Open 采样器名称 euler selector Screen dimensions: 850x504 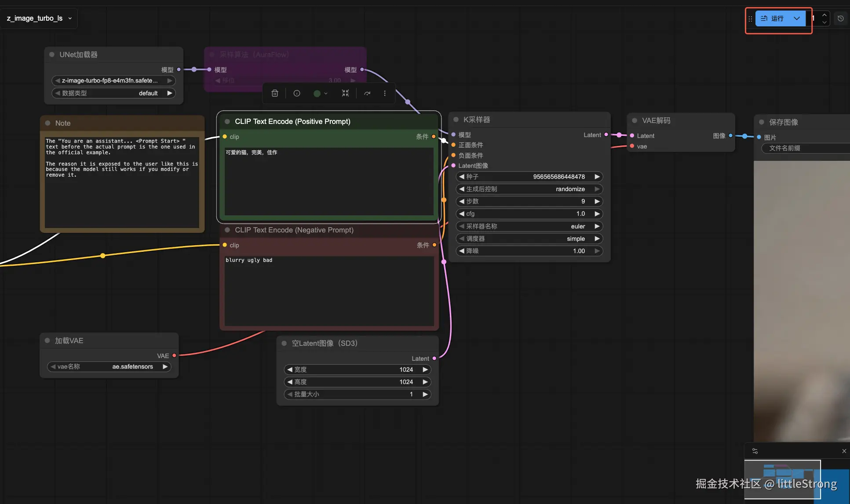pos(529,226)
